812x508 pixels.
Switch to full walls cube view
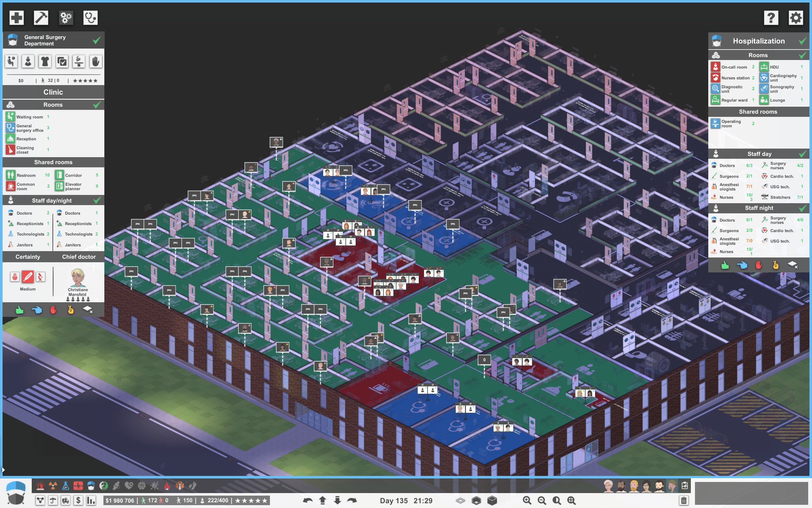(x=492, y=500)
